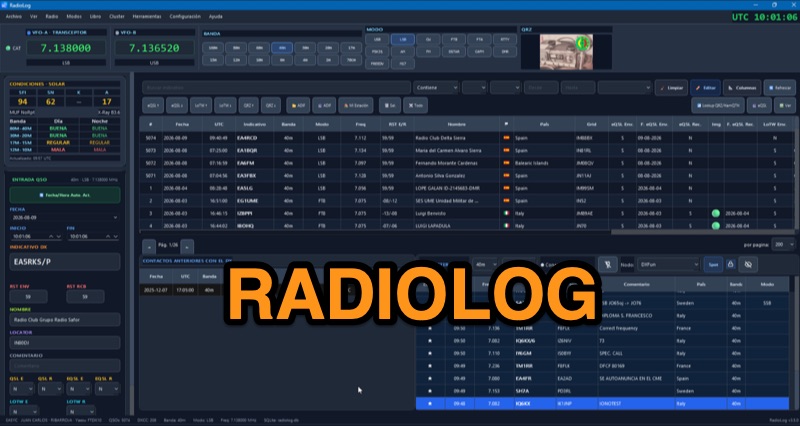Select the 80m band button
Screen dimensions: 800x426
236,48
